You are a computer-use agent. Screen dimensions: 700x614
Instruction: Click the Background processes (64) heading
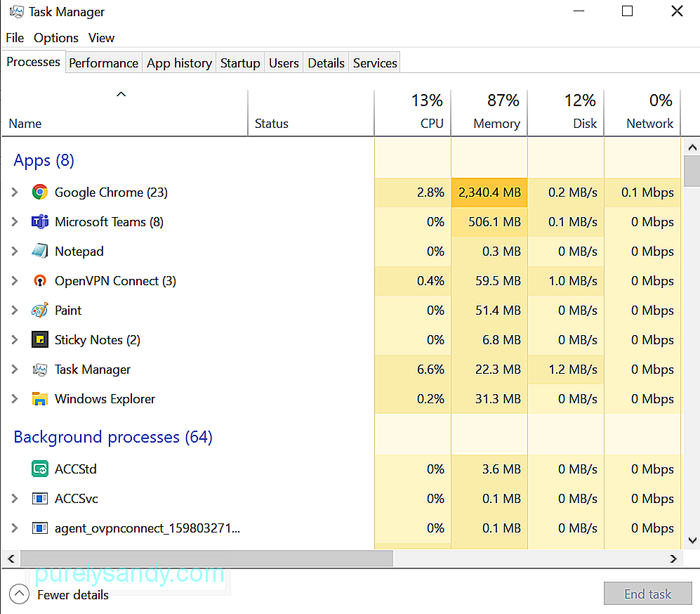pos(113,437)
